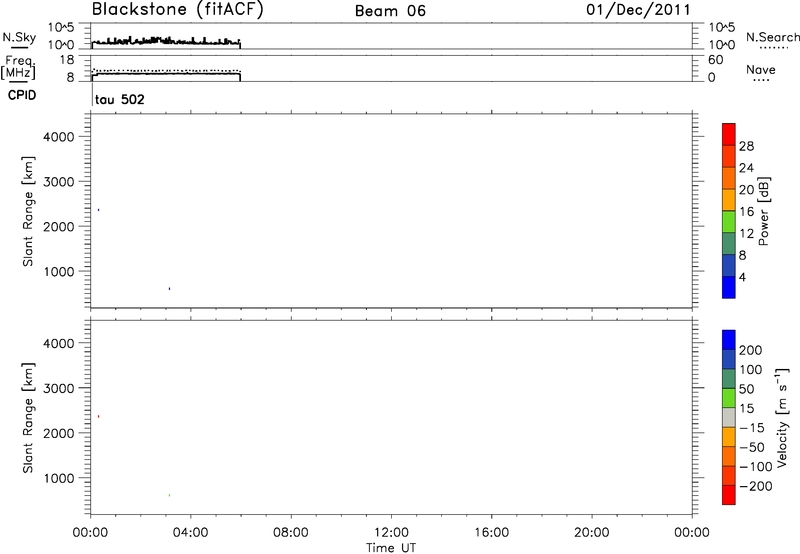Click the Velocity colorbar gray swatch near 15
Screen dimensions: 800x554
pyautogui.click(x=729, y=418)
